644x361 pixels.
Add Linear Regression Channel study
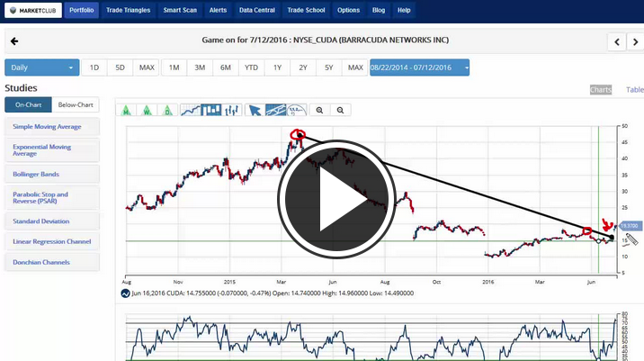tap(52, 242)
